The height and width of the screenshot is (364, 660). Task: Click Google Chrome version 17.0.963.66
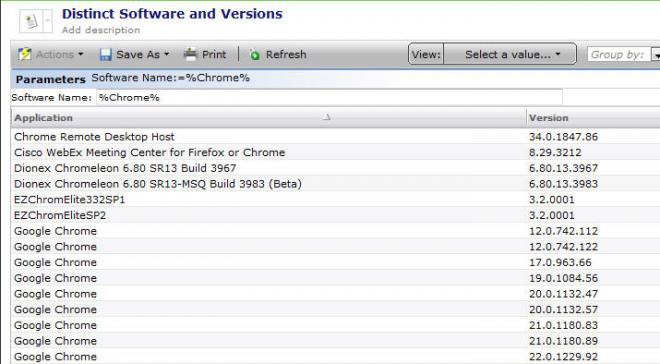click(560, 263)
